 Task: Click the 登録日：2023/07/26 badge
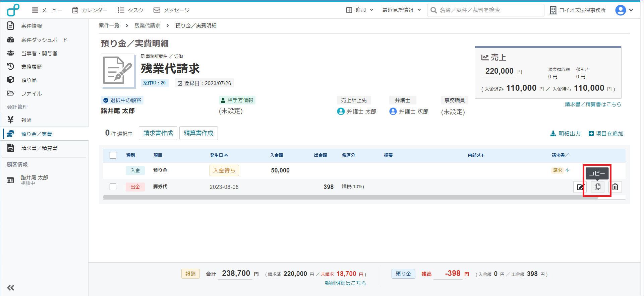point(204,83)
